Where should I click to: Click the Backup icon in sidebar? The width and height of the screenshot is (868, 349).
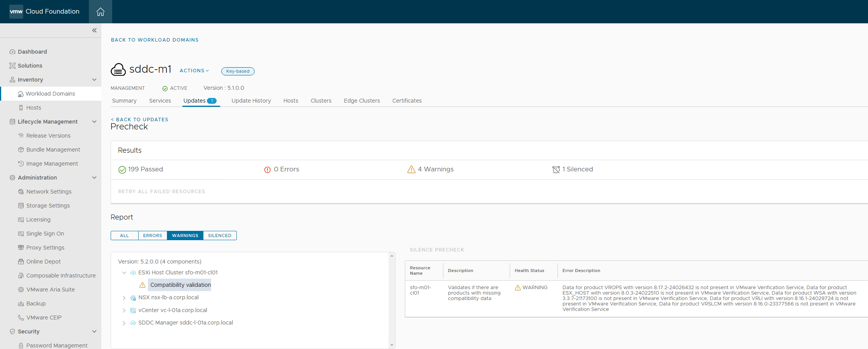(x=21, y=304)
